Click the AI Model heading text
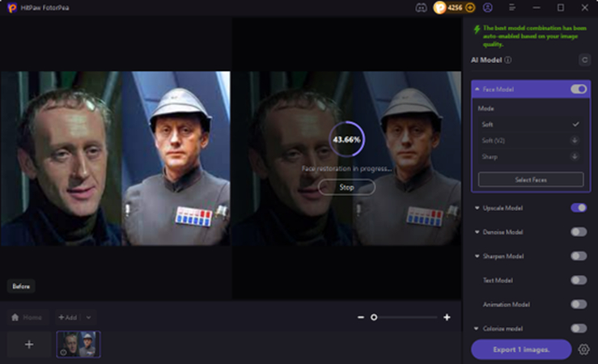 point(486,60)
